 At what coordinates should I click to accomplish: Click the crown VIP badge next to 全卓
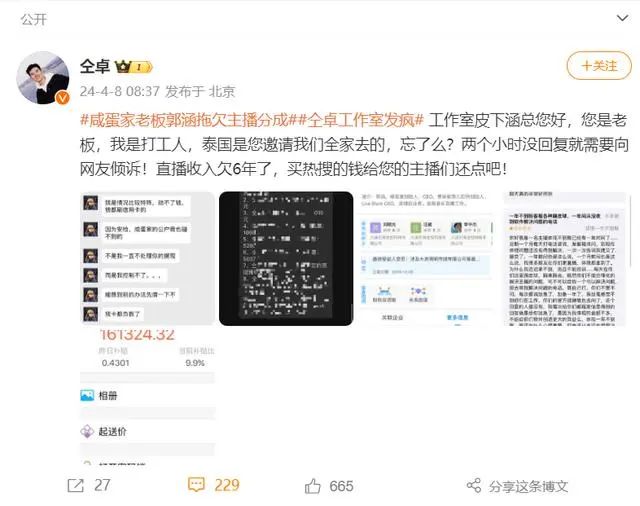point(133,67)
